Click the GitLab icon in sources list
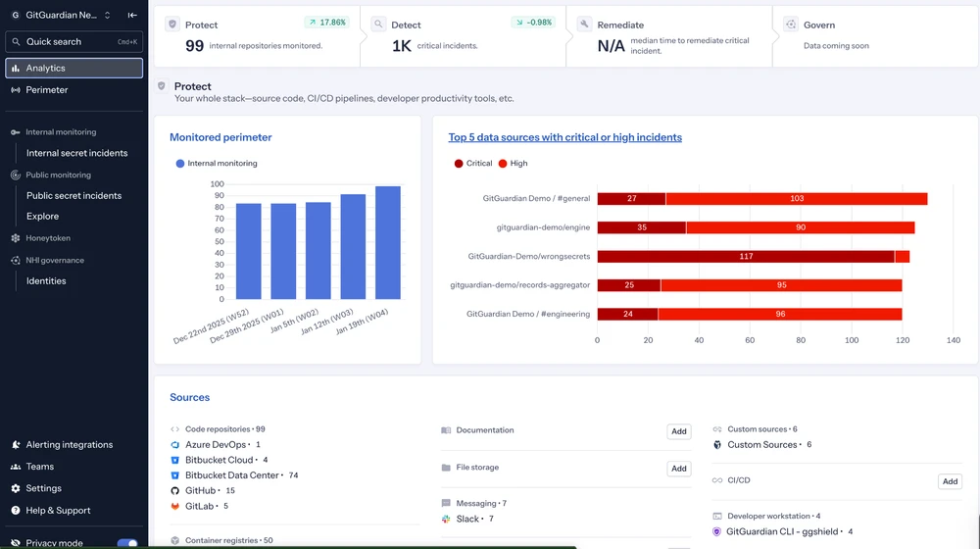This screenshot has width=980, height=549. 175,506
